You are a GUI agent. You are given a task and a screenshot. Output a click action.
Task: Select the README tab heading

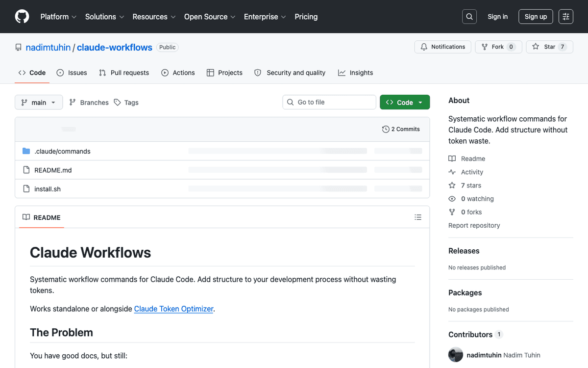42,217
